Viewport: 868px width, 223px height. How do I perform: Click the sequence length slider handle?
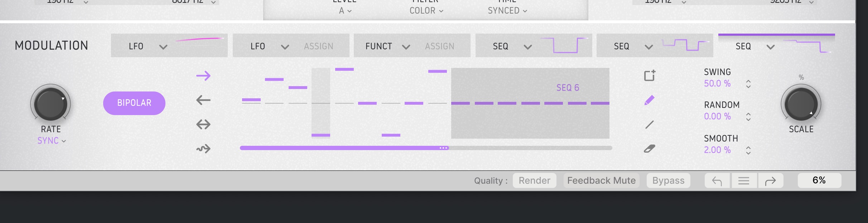pyautogui.click(x=444, y=148)
